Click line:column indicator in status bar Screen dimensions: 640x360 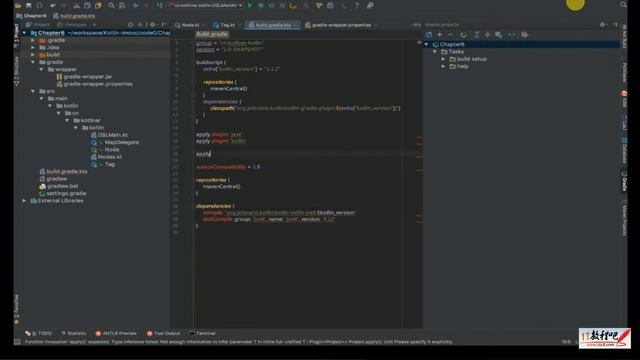[566, 342]
